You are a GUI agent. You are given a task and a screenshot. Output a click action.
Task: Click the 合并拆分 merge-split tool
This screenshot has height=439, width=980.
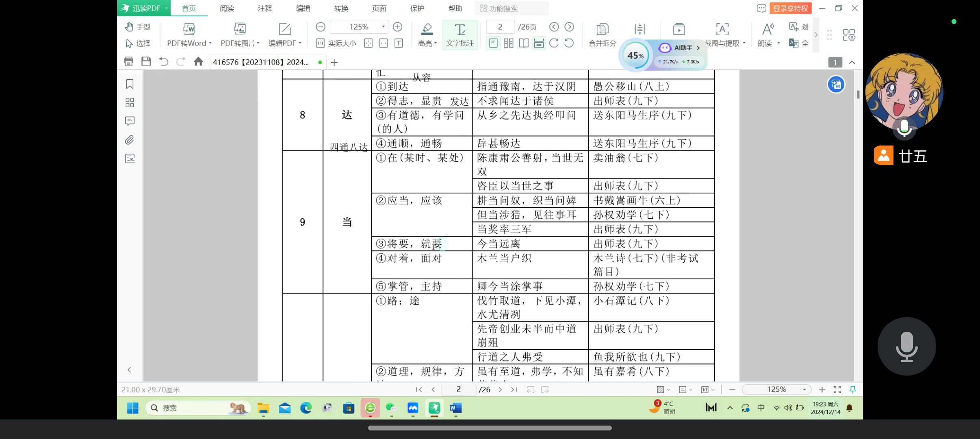[602, 35]
